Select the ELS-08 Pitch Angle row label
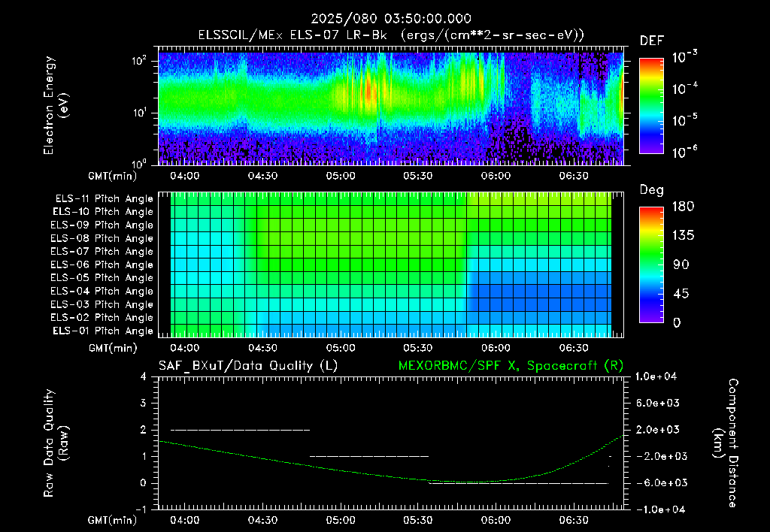770x532 pixels. tap(102, 238)
